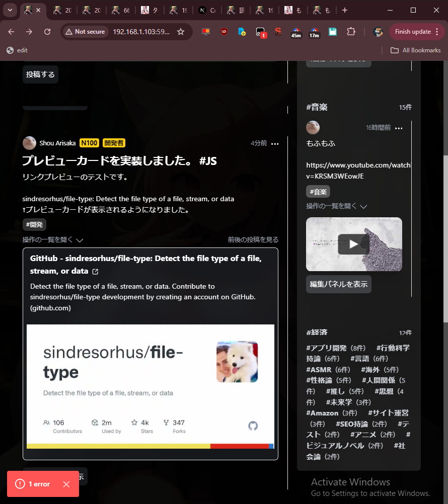Click the GitHub Octocat icon on the preview card
This screenshot has height=504, width=448.
pos(253,426)
